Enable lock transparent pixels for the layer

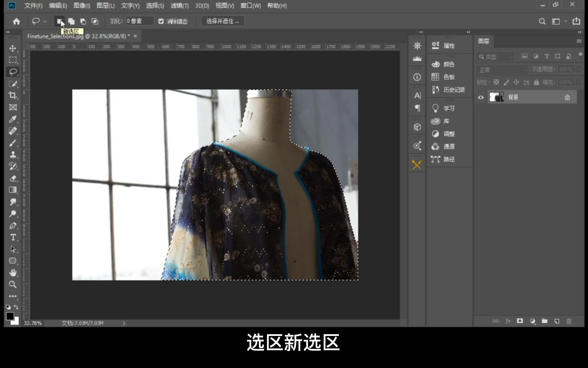[x=496, y=82]
